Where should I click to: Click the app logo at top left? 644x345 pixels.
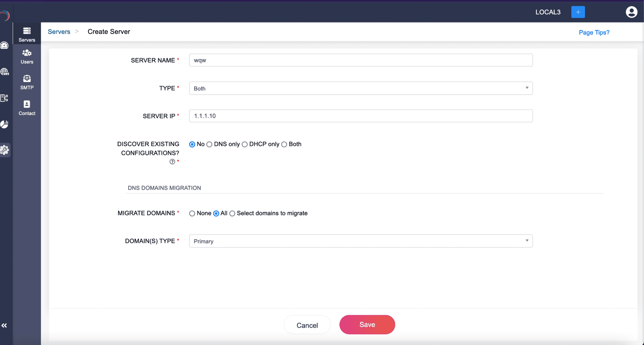point(5,15)
